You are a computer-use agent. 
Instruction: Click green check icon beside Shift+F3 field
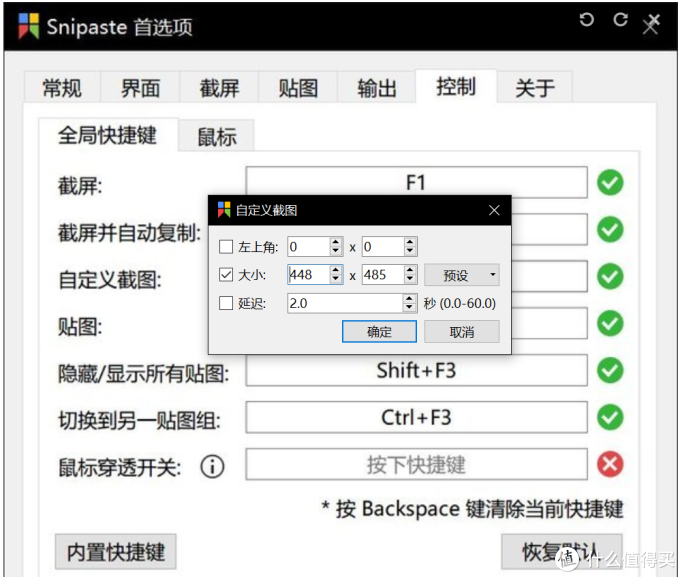(x=610, y=370)
